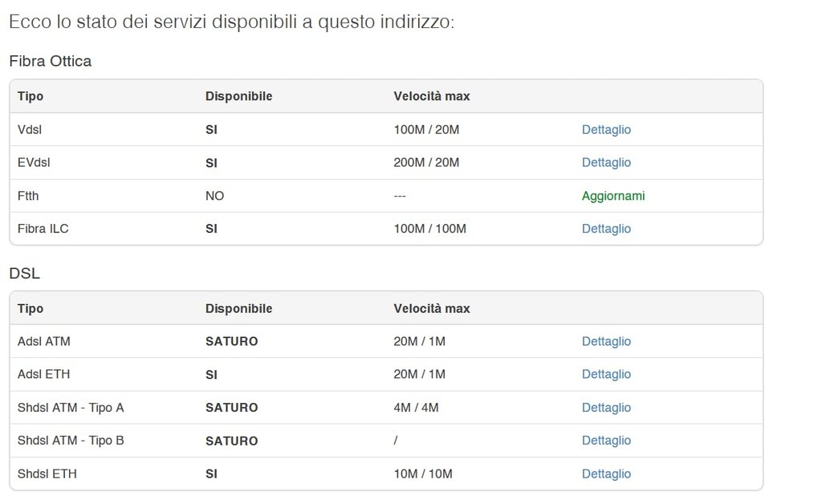Open Dettaglio for Fibra ILC
Screen dimensions: 822x504
pos(606,229)
